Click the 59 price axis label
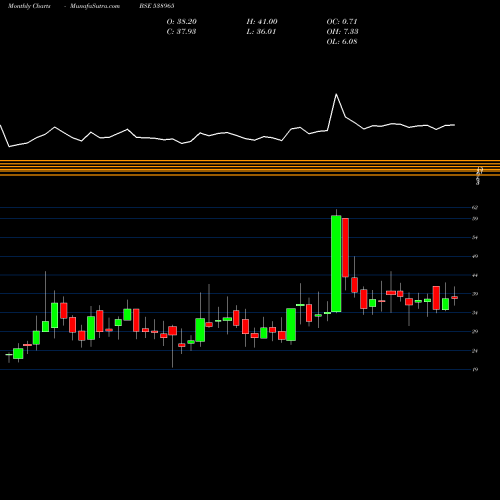This screenshot has width=500, height=500. click(475, 219)
